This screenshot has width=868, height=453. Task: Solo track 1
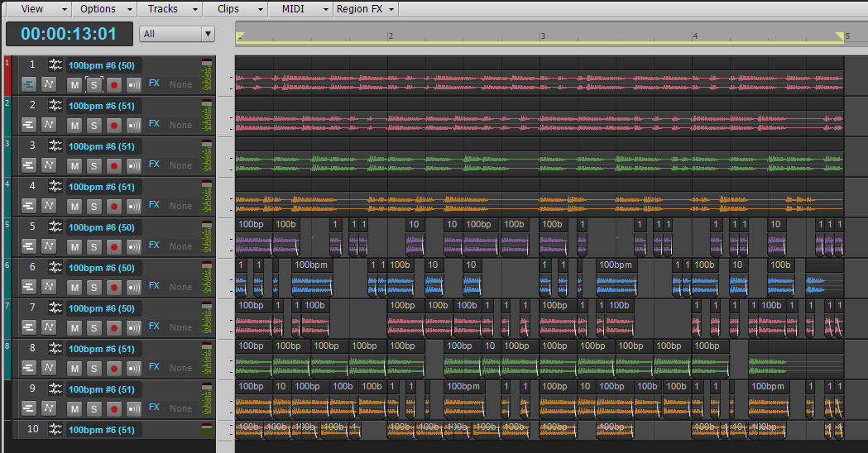pos(94,84)
